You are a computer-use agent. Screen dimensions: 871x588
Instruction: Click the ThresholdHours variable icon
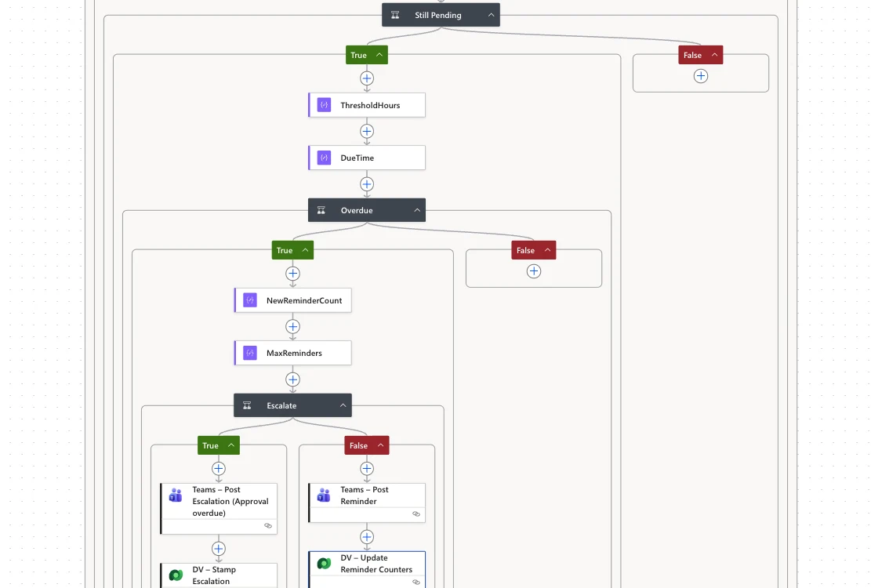324,105
